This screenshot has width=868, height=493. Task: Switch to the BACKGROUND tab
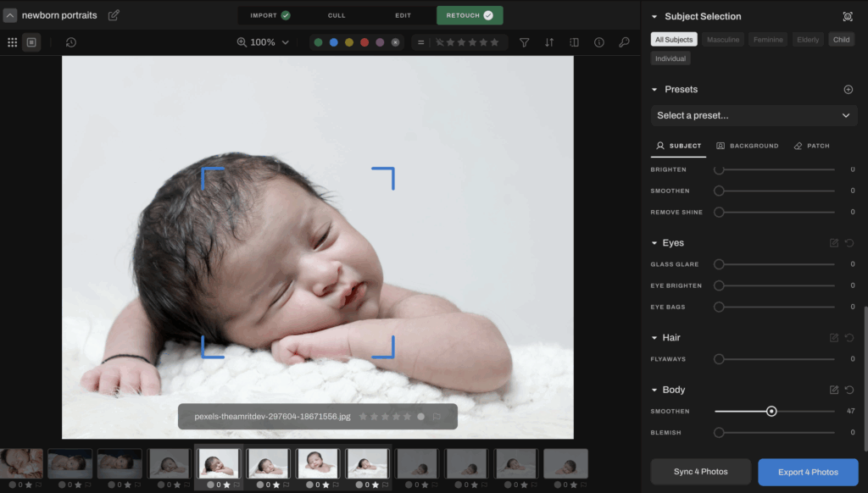[x=748, y=146]
